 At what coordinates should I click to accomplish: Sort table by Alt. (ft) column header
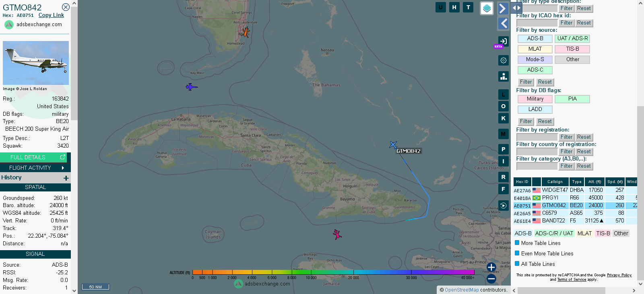point(594,182)
